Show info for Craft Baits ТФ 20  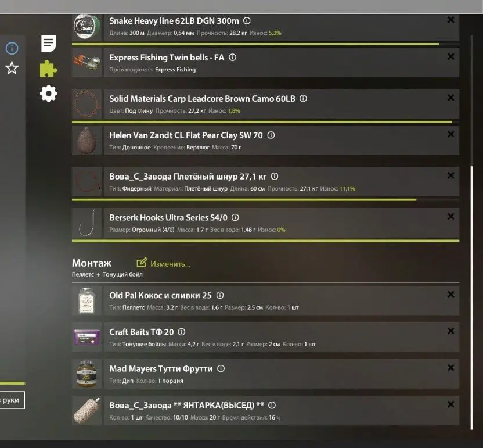[182, 332]
